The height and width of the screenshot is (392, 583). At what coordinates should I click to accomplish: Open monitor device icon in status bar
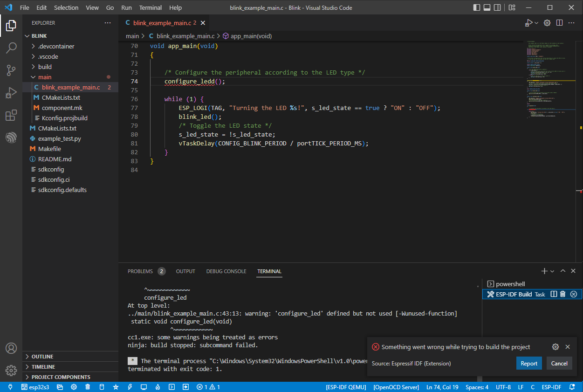[144, 387]
